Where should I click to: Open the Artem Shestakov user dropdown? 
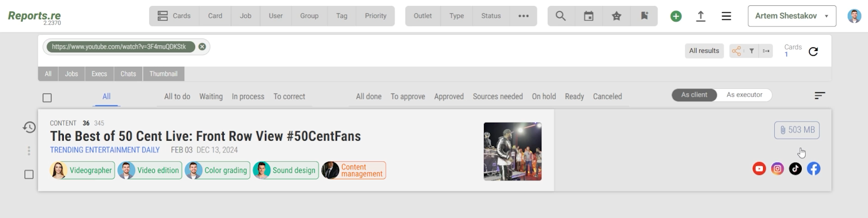tap(791, 16)
